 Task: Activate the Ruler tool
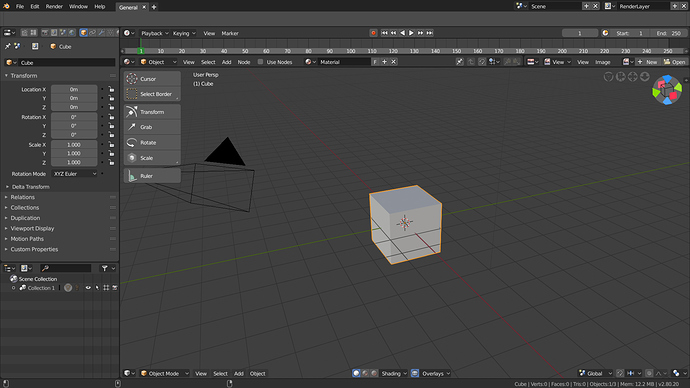coord(152,176)
